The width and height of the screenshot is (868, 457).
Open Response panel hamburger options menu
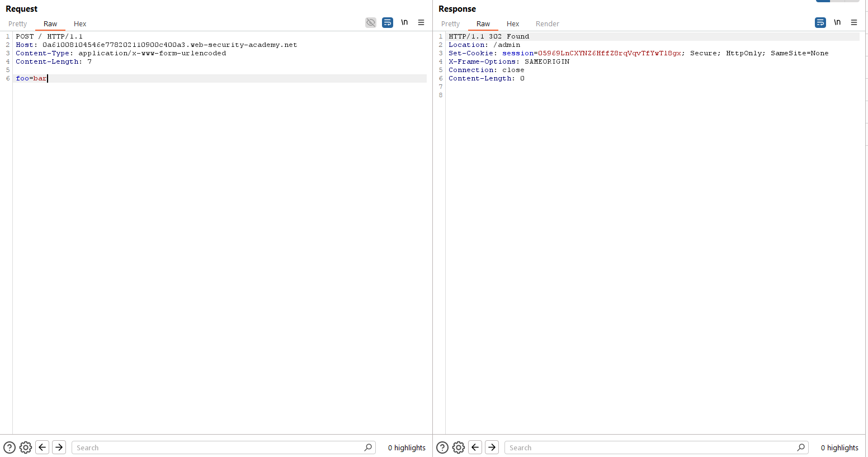(x=854, y=23)
